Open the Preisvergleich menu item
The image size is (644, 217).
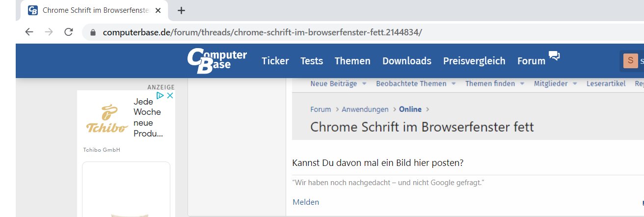tap(474, 61)
